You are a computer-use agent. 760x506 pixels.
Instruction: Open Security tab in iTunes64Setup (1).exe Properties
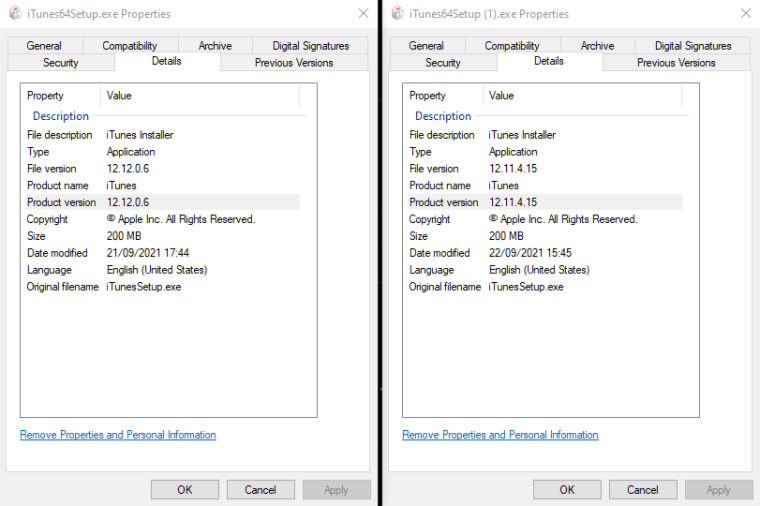click(x=443, y=63)
